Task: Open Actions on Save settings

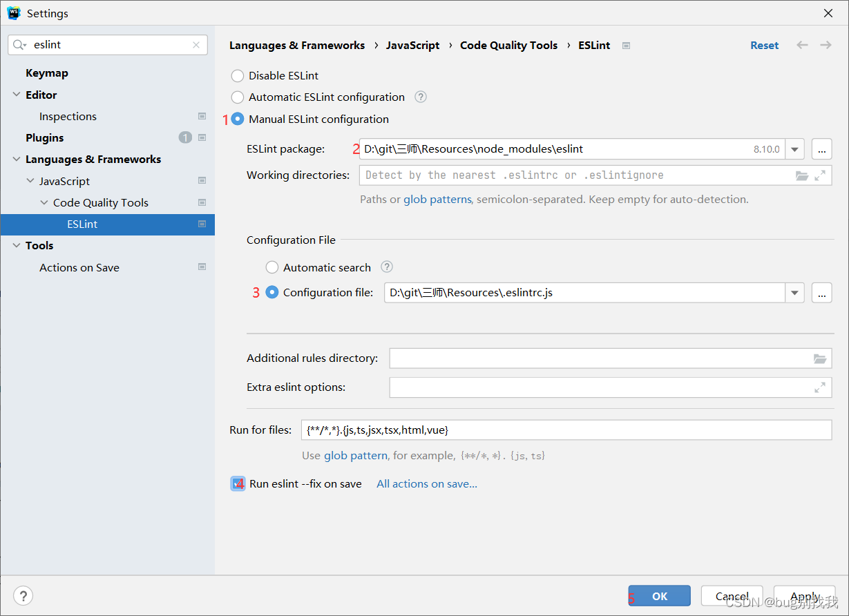Action: (79, 267)
